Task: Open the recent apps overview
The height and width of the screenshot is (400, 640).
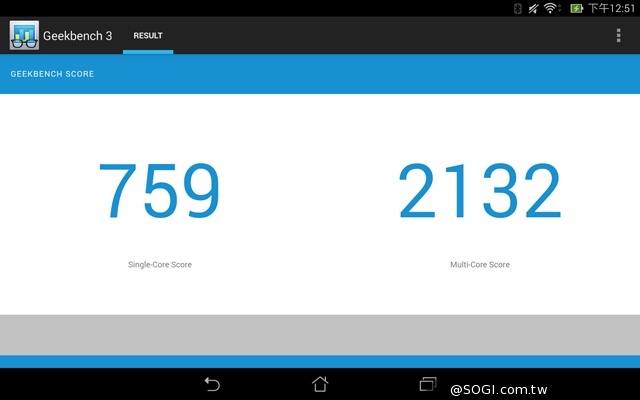Action: click(x=428, y=384)
